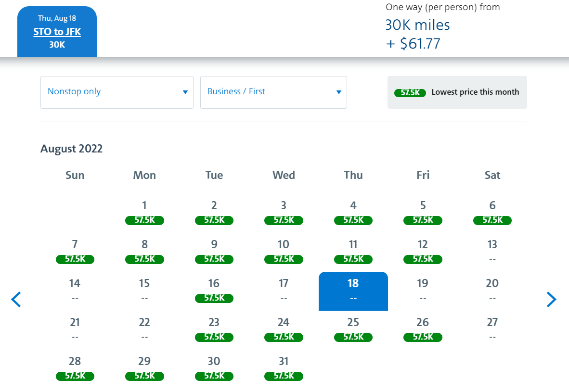Open the 'Business / First' cabin dropdown
The image size is (569, 392).
click(x=273, y=92)
